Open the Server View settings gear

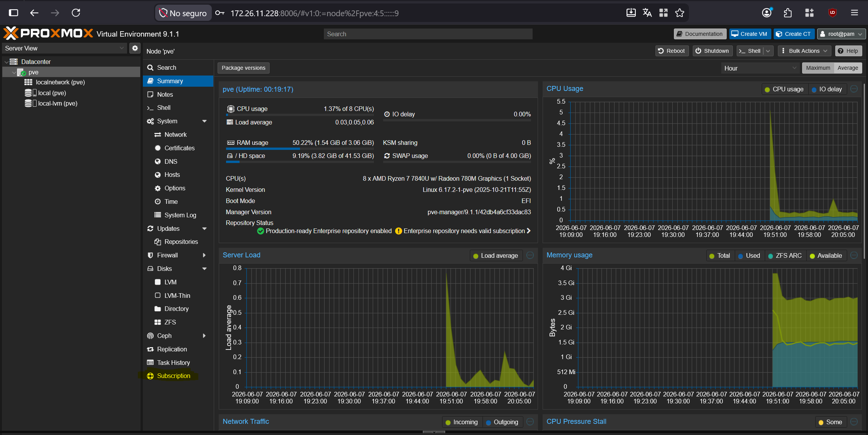point(135,48)
